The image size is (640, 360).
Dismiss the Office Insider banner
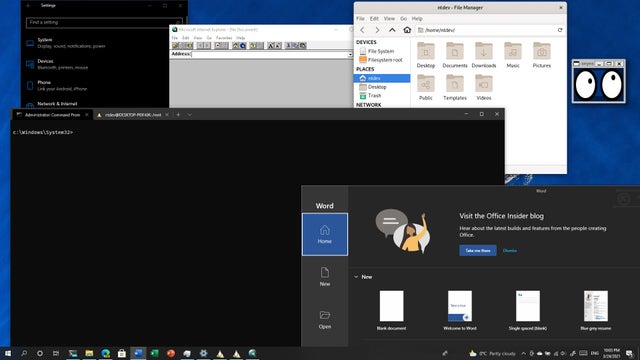509,251
